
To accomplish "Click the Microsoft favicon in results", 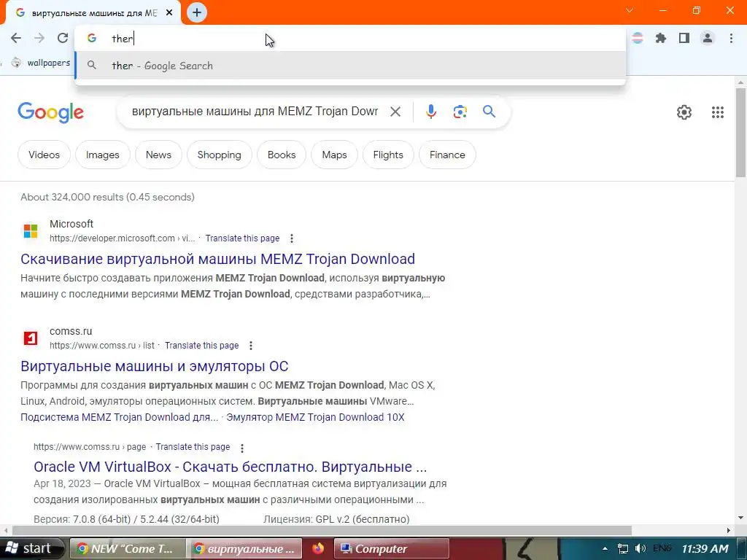I will pos(31,231).
